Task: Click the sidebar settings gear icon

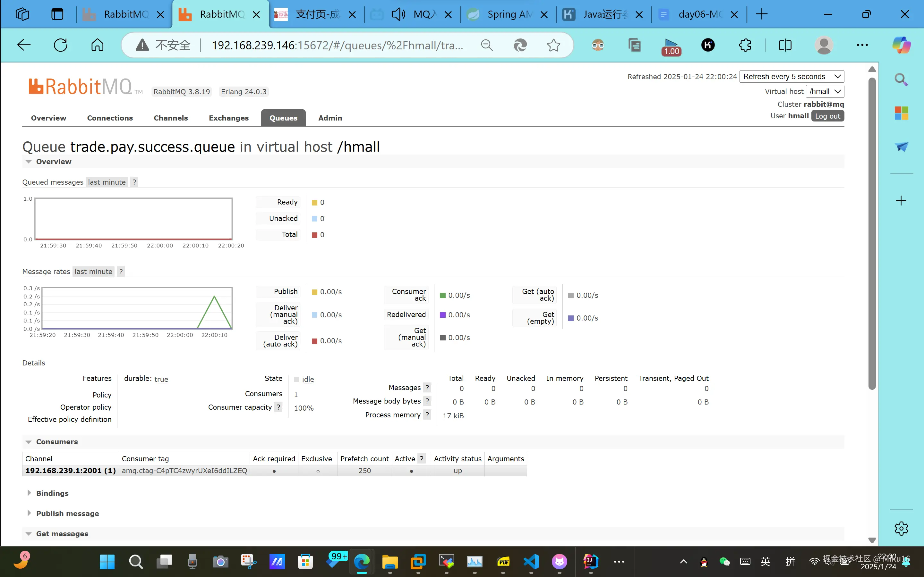Action: [901, 529]
